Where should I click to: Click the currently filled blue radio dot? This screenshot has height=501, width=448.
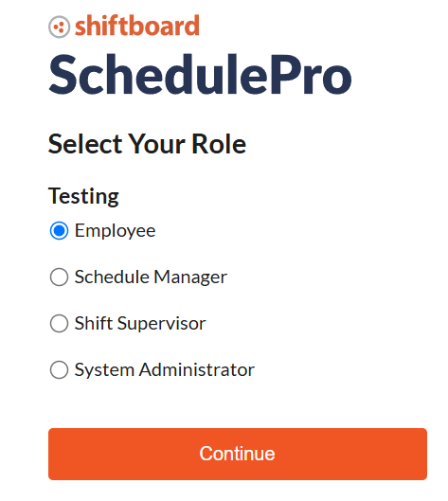click(59, 230)
